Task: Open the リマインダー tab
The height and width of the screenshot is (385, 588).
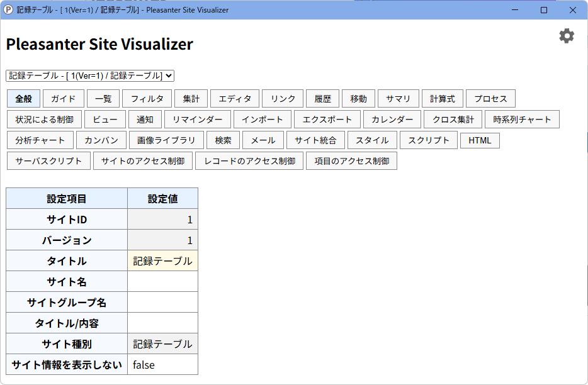Action: pyautogui.click(x=198, y=119)
